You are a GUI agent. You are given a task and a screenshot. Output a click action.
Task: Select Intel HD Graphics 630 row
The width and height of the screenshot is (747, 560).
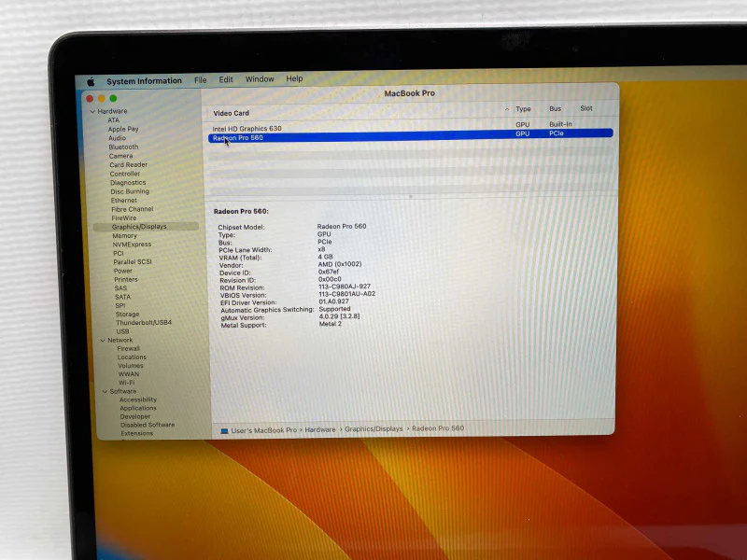click(411, 128)
